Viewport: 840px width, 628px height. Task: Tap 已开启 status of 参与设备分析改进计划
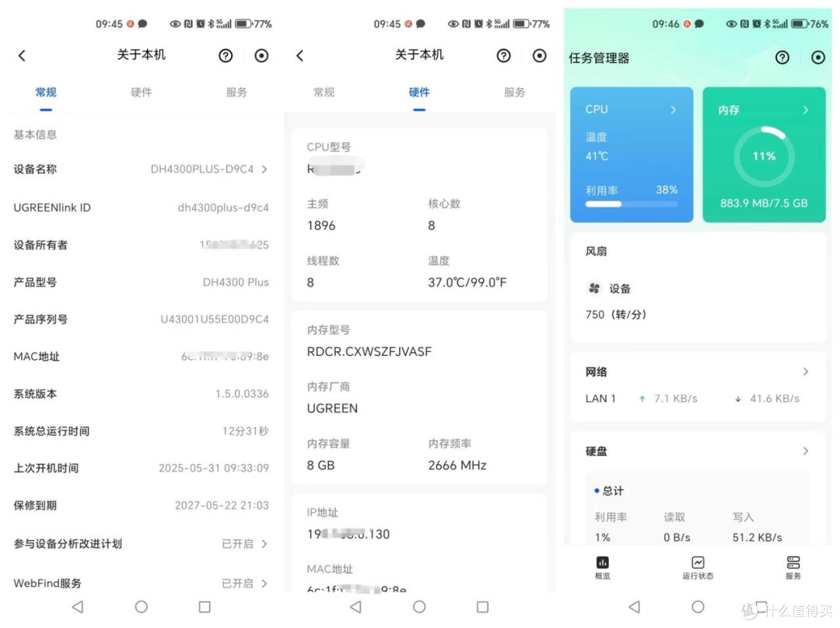click(x=238, y=544)
